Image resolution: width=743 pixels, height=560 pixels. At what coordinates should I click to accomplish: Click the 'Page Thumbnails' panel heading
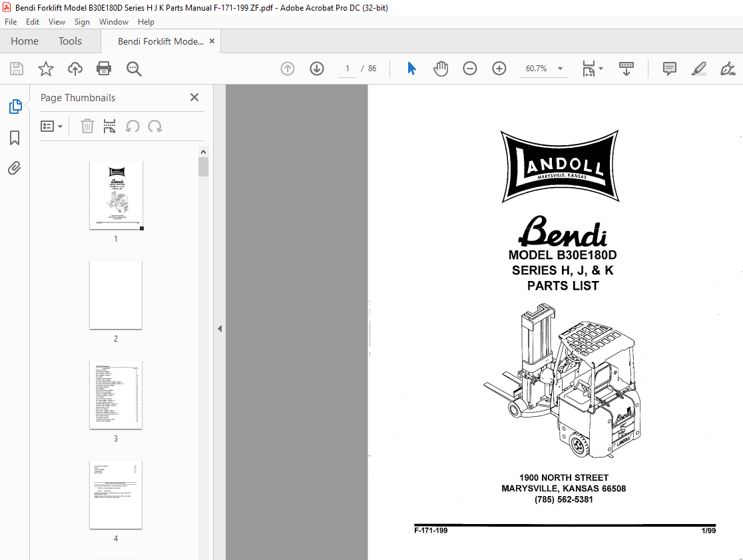pyautogui.click(x=78, y=98)
